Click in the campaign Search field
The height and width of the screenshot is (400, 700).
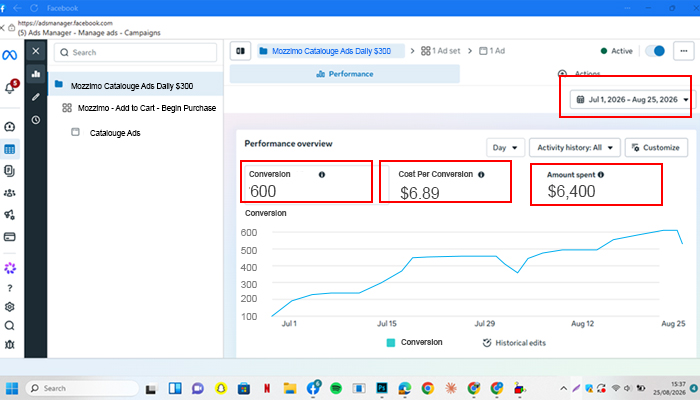(135, 52)
